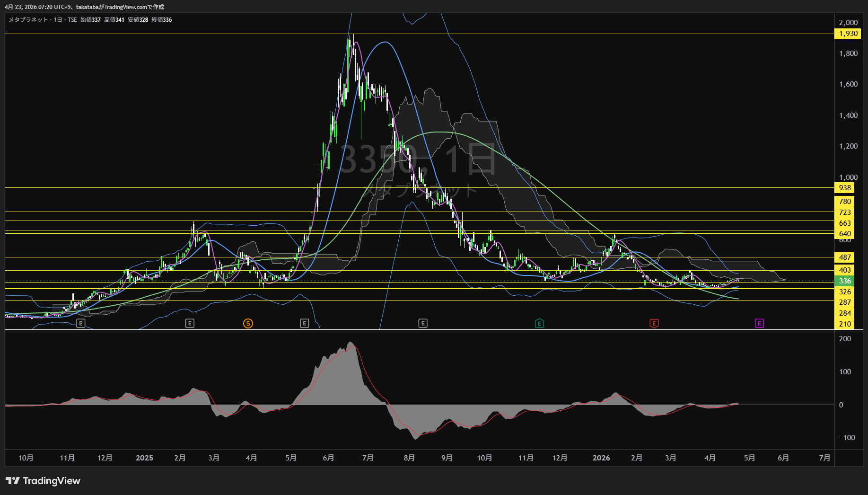Click the magenta upcoming earnings E marker

tap(759, 323)
